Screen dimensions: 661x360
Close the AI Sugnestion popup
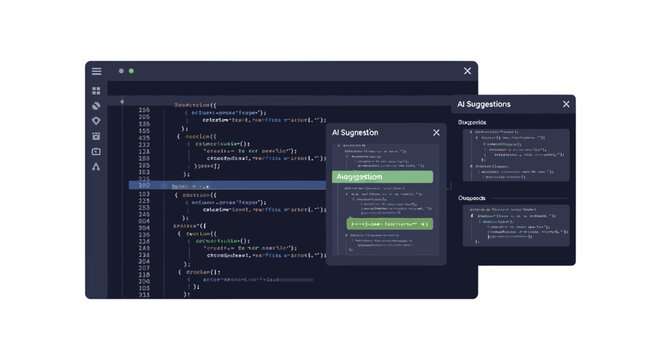coord(436,132)
